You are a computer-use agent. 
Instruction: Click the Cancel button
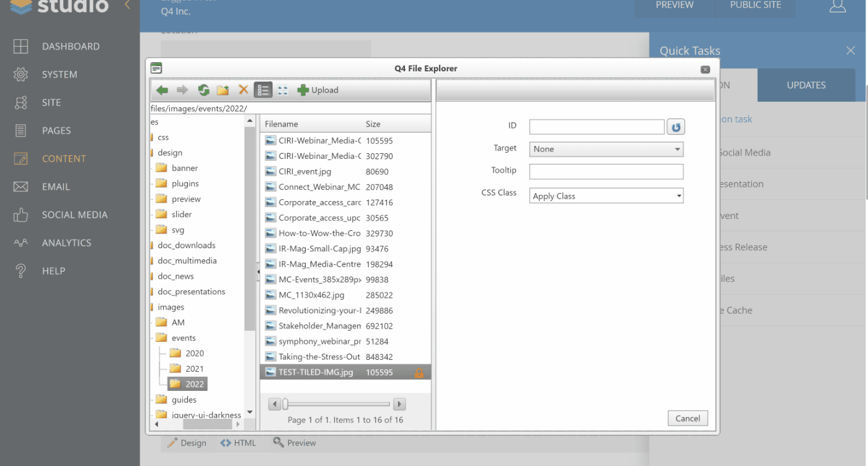(x=688, y=418)
